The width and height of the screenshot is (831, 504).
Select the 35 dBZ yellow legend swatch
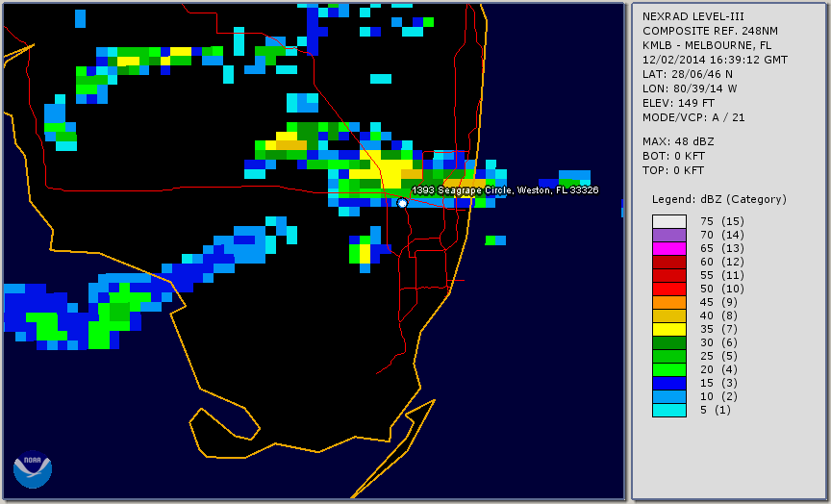(668, 329)
